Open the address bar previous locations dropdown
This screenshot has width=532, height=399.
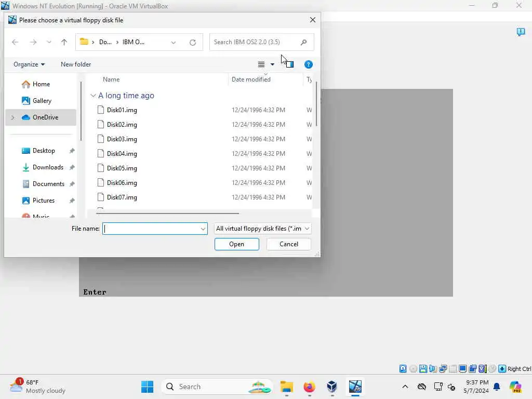[174, 43]
